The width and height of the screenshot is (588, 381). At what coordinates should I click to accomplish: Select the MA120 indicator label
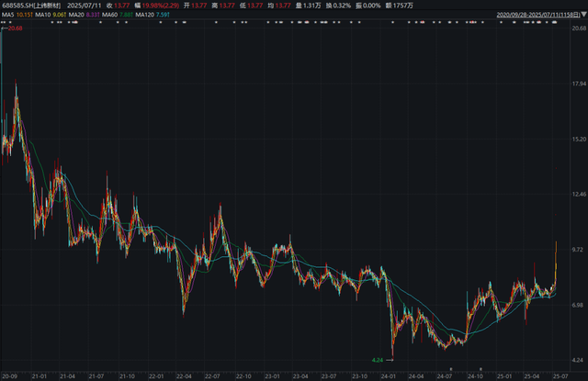click(145, 15)
